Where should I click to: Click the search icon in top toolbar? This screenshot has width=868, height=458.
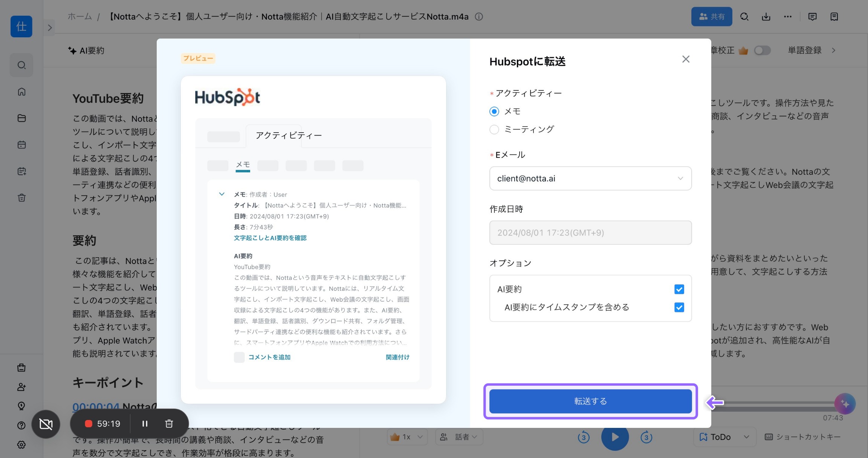tap(744, 17)
